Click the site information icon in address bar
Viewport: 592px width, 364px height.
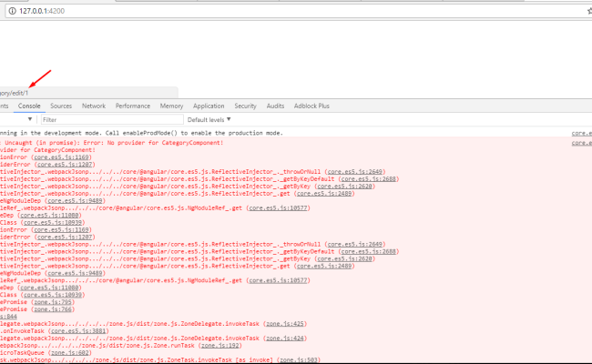(13, 11)
